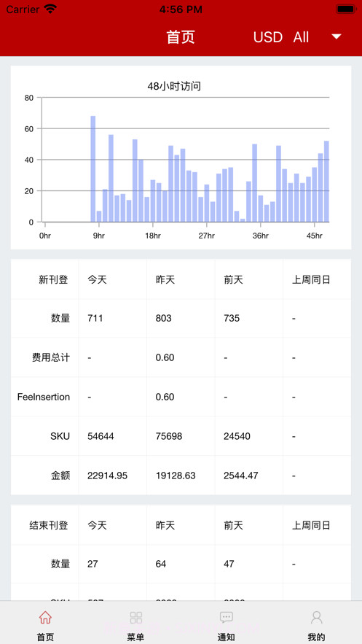This screenshot has height=644, width=362.
Task: Open the 我的 profile person icon
Action: [x=317, y=617]
